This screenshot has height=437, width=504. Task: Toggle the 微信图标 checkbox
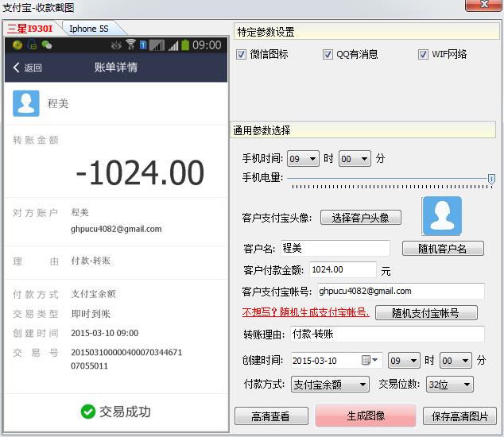[242, 55]
